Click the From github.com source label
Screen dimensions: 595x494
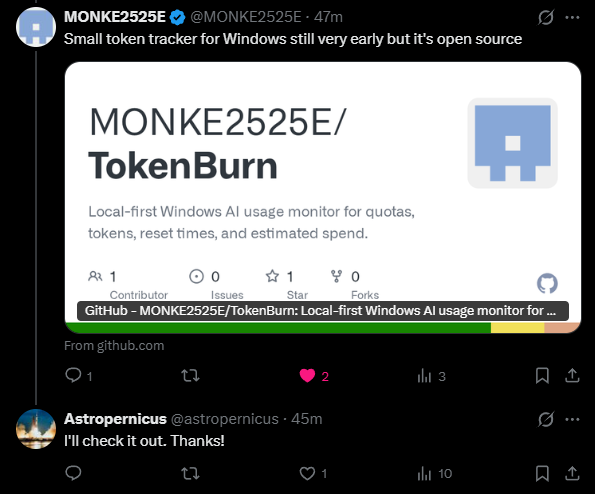(114, 346)
